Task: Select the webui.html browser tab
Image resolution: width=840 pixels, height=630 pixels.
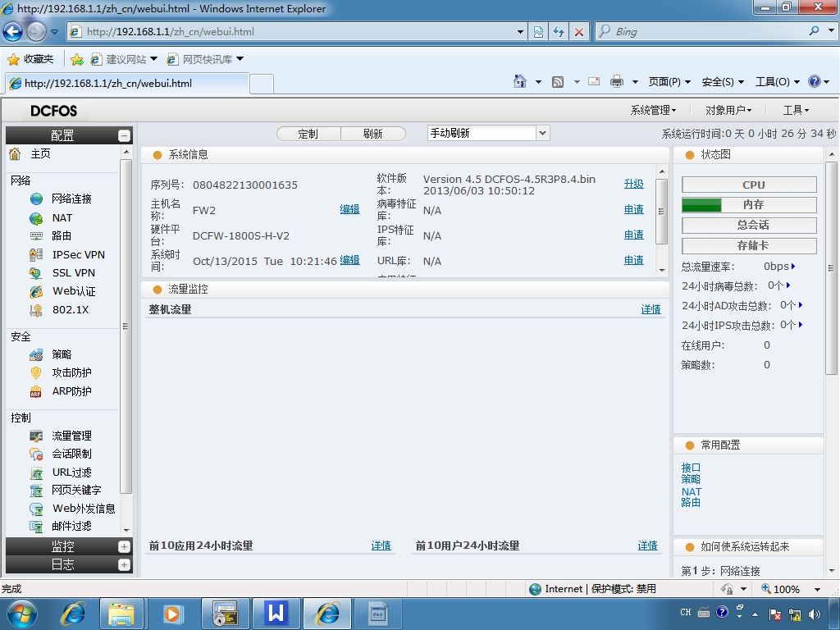Action: pyautogui.click(x=126, y=83)
